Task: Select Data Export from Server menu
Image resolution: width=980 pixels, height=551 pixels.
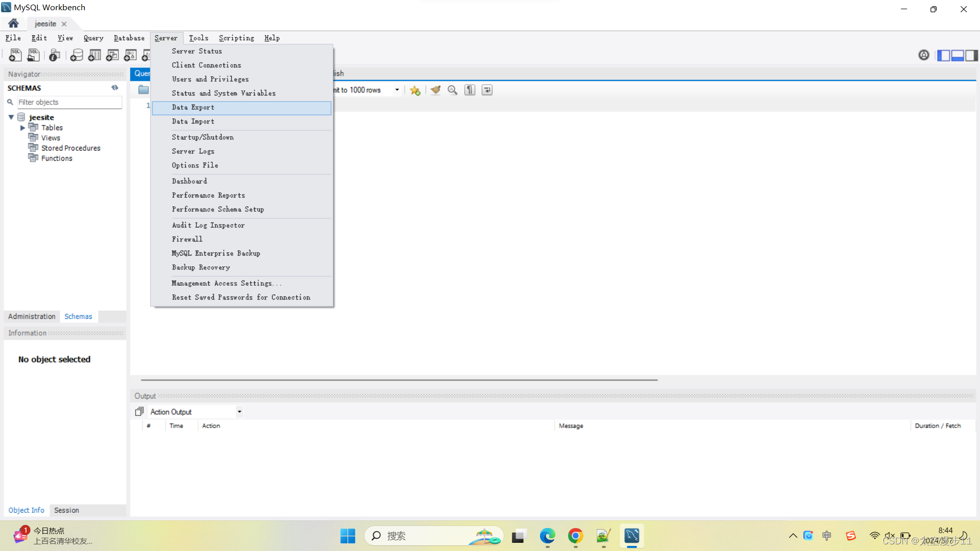Action: click(242, 107)
